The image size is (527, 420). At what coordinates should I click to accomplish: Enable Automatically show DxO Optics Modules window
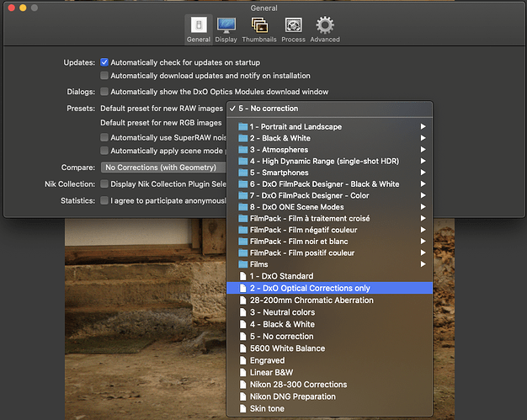[104, 92]
